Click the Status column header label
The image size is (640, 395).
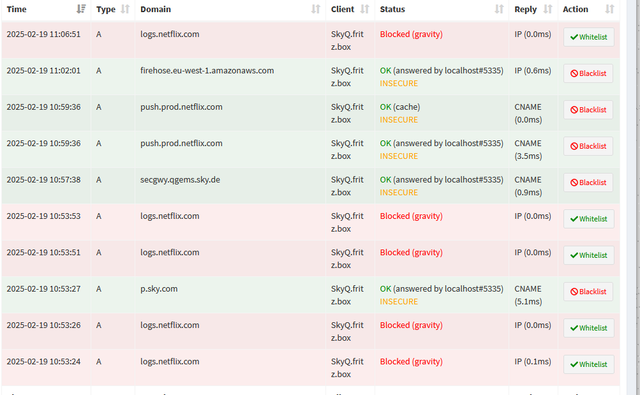click(x=392, y=9)
